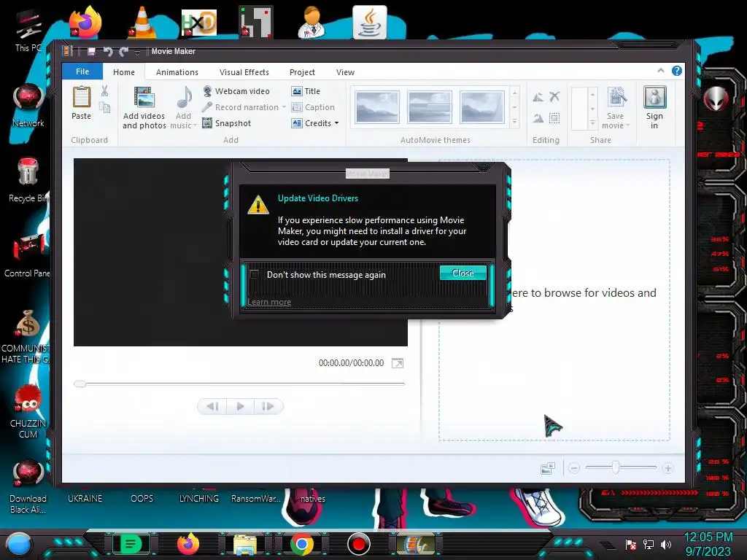Open Firefox from the taskbar
The image size is (747, 560).
187,544
